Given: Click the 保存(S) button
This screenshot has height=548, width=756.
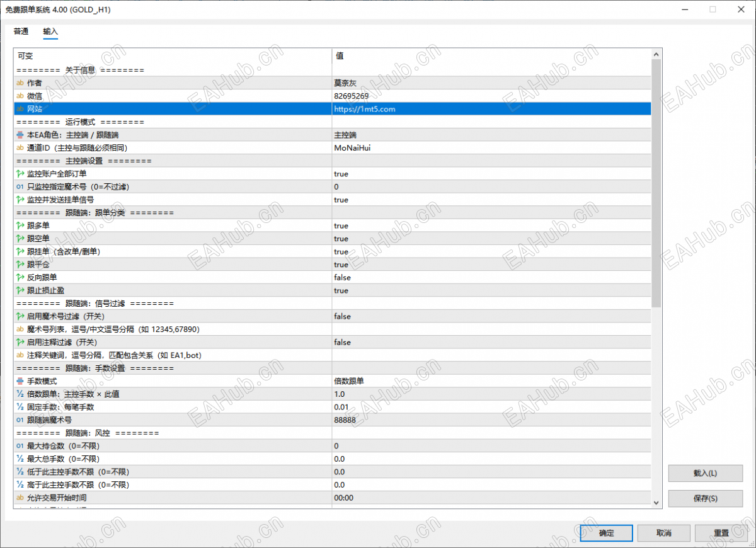Looking at the screenshot, I should pyautogui.click(x=706, y=498).
